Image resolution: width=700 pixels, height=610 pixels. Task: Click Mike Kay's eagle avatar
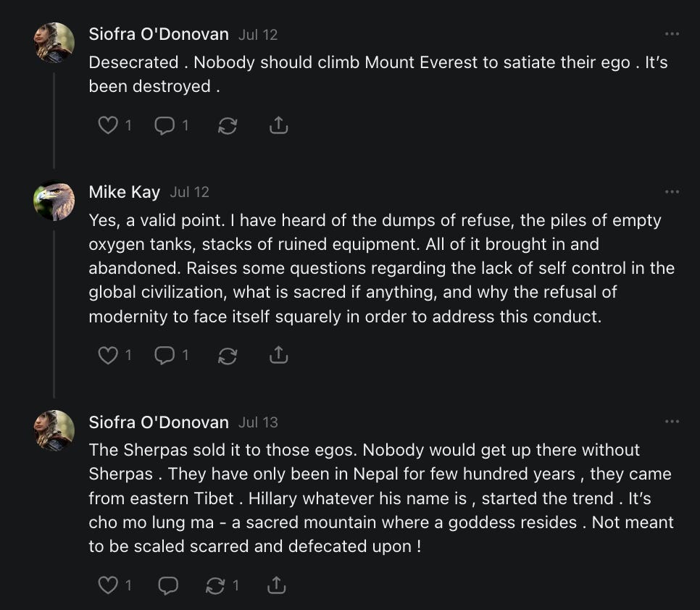[x=54, y=201]
